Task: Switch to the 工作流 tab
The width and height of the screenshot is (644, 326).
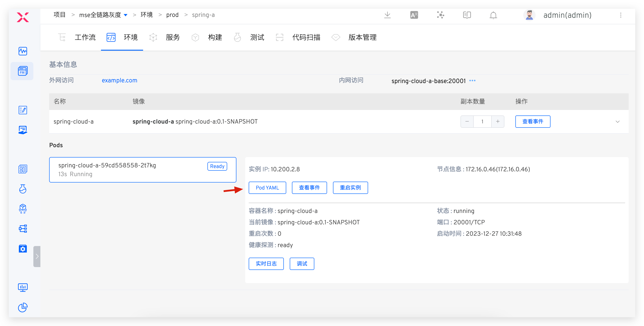Action: point(85,37)
